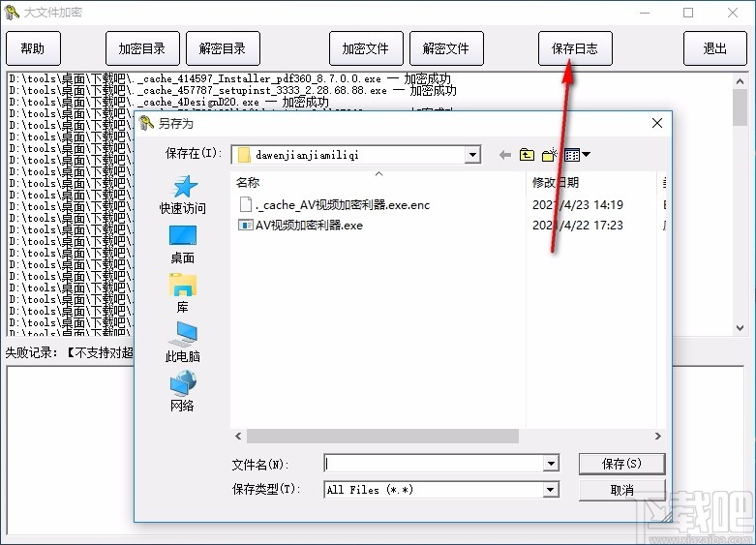This screenshot has width=756, height=545.
Task: Sort by 修改日期 column header
Action: 556,182
